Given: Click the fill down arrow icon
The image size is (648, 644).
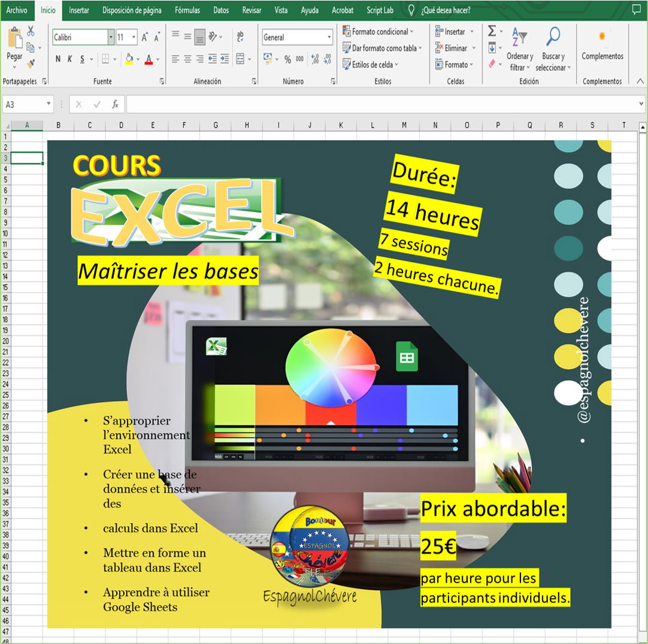Looking at the screenshot, I should (492, 47).
